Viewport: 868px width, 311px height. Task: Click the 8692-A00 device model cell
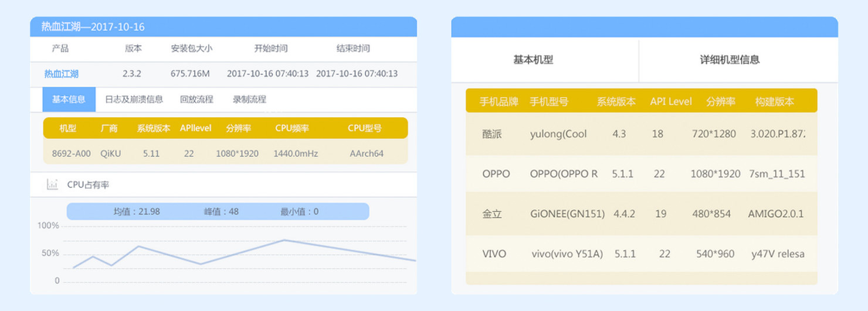(72, 153)
